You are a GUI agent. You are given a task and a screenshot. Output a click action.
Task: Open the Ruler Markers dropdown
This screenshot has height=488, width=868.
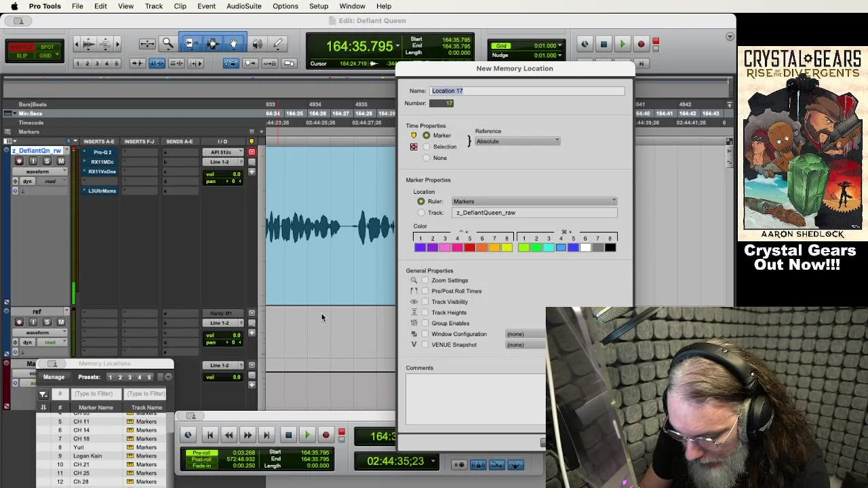[534, 201]
